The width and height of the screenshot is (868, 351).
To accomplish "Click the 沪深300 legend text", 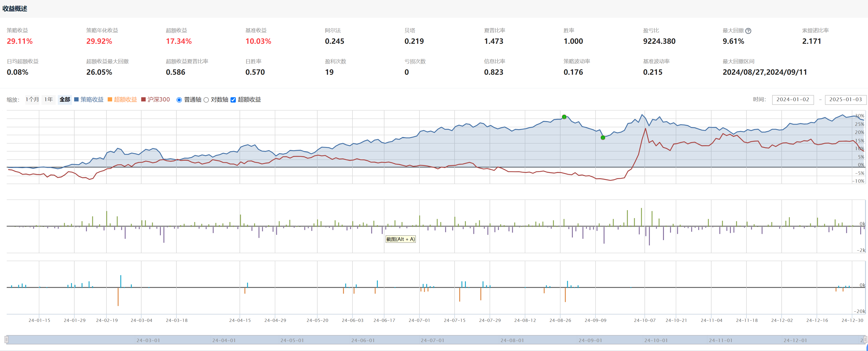I will pyautogui.click(x=158, y=99).
